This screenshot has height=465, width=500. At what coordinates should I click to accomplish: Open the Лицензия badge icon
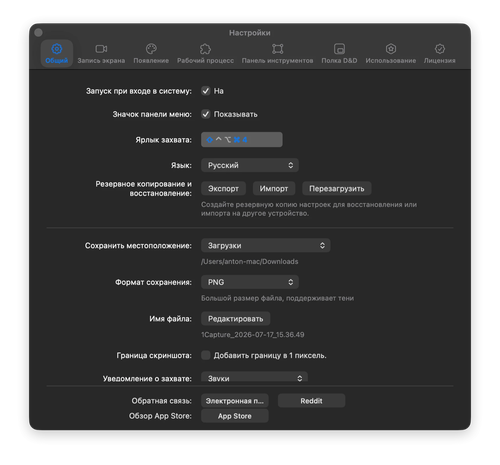(x=440, y=49)
